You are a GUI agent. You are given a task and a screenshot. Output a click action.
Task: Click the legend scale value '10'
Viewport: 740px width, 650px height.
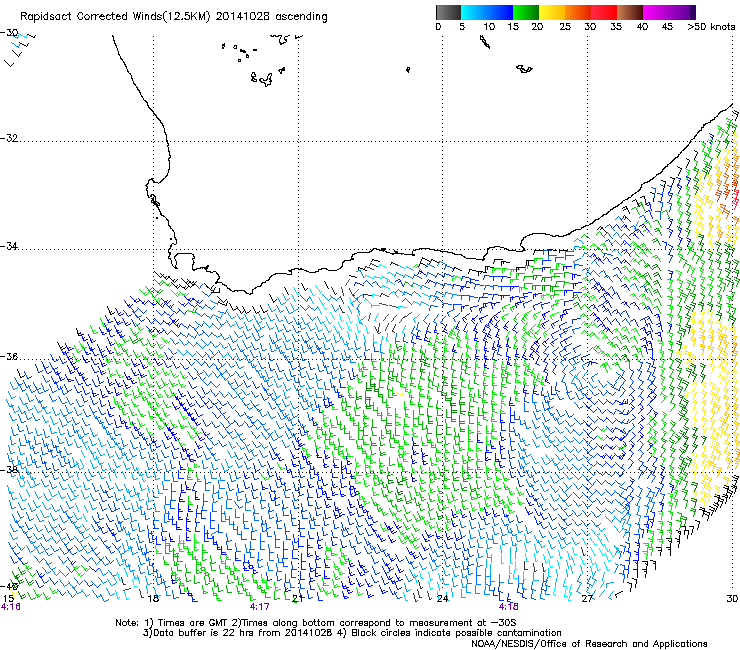pyautogui.click(x=489, y=26)
